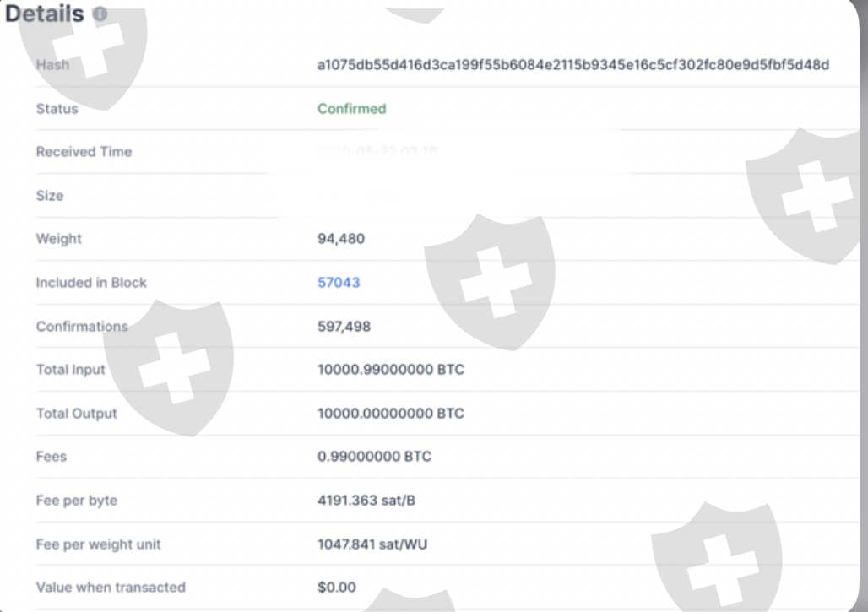Click the Received Time label
The height and width of the screenshot is (612, 868).
pyautogui.click(x=84, y=152)
